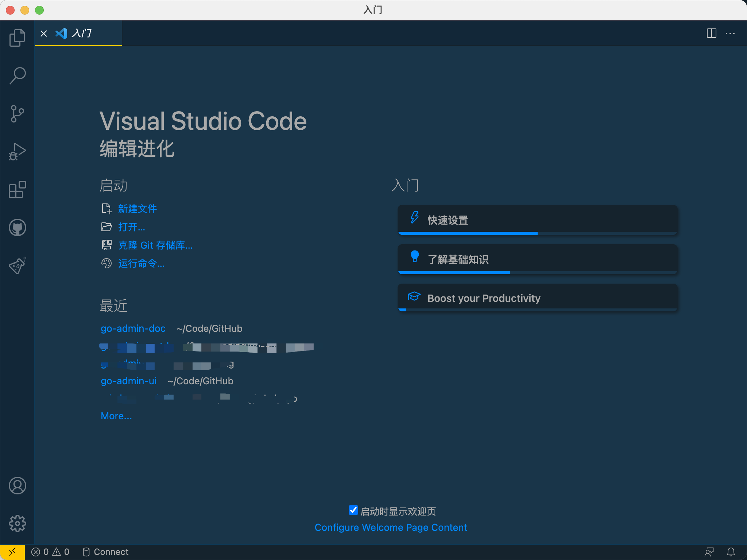Open the Extensions view icon

point(17,190)
